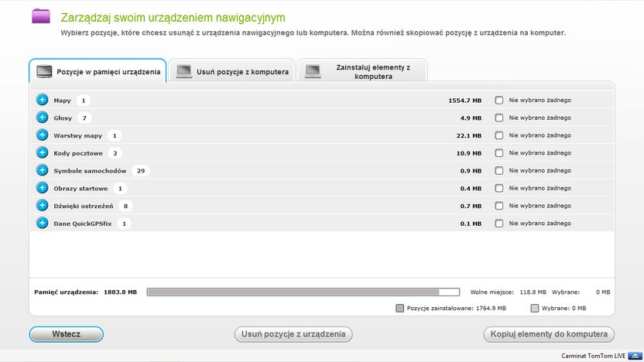The image size is (644, 362).
Task: Click Usuń pozycje z urządzenia button
Action: 293,334
